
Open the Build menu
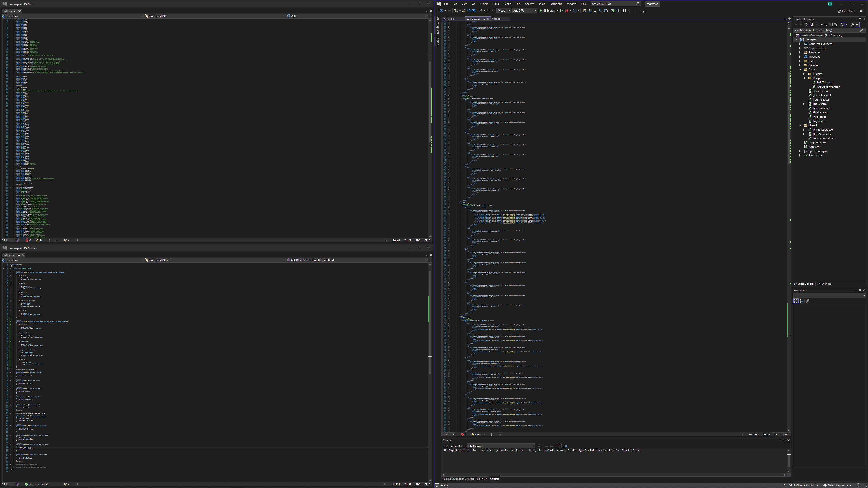click(496, 4)
